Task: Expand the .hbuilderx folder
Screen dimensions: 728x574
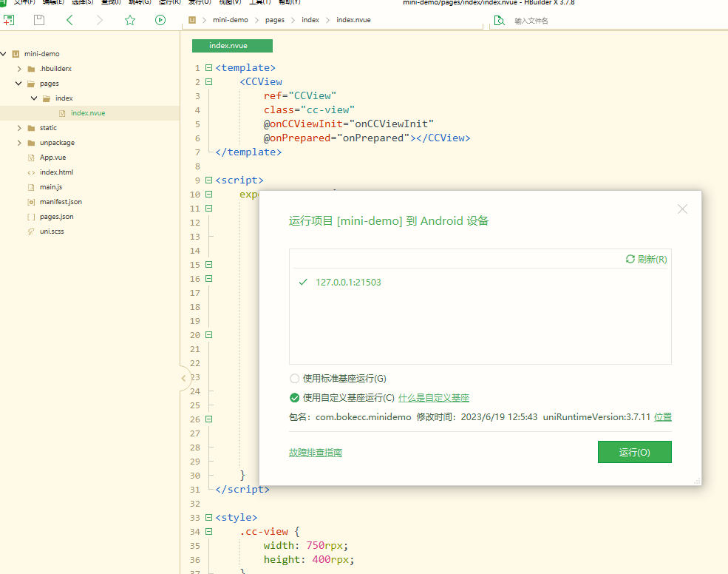Action: click(19, 69)
